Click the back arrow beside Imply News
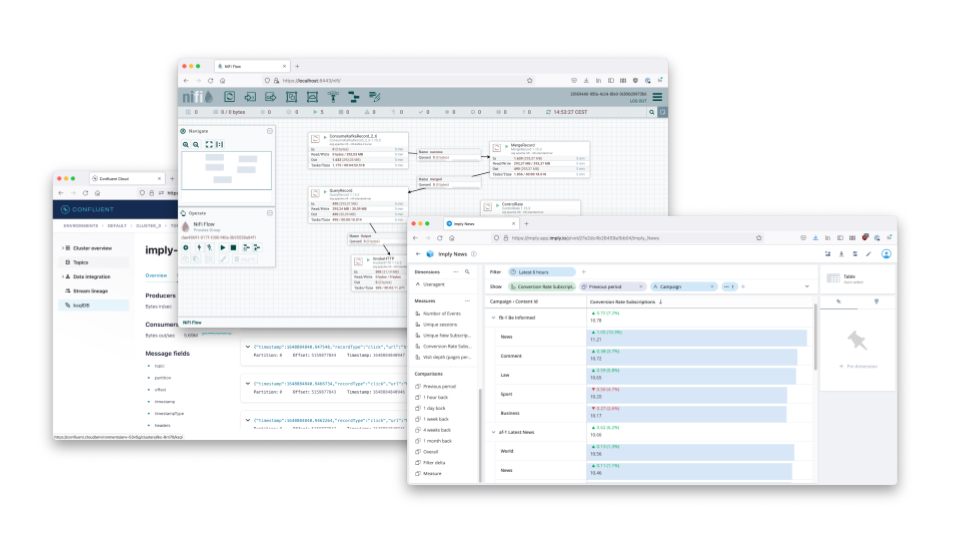 click(417, 254)
